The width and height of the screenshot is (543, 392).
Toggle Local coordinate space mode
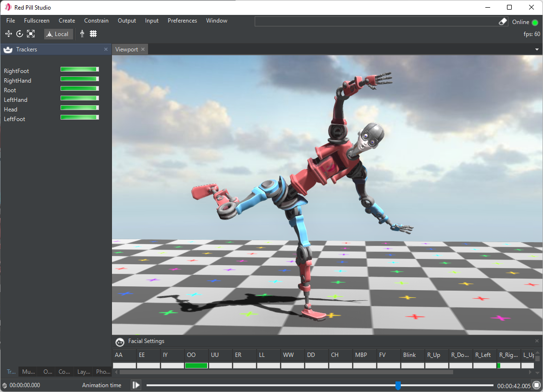pyautogui.click(x=58, y=34)
